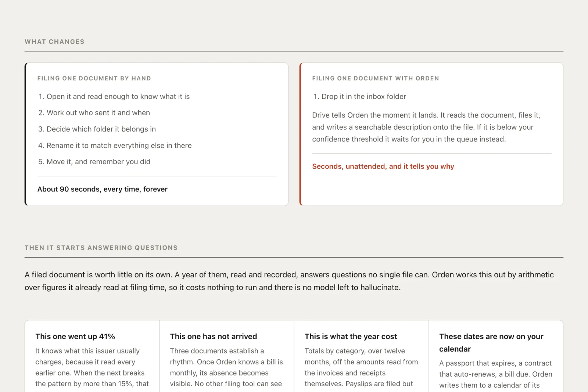Click step 'Move it, and remember you did'
Image resolution: width=588 pixels, height=392 pixels.
pyautogui.click(x=98, y=162)
